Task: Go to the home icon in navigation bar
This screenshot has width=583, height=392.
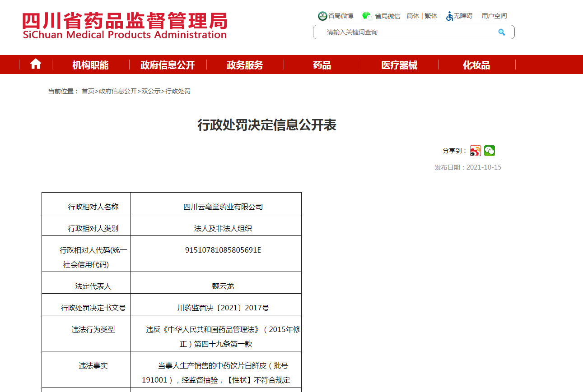Action: click(x=36, y=65)
